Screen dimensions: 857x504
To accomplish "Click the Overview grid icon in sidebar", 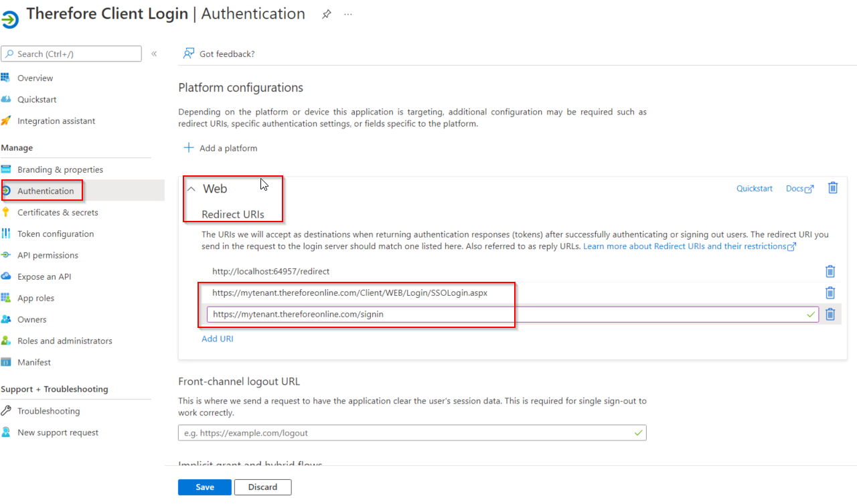I will click(6, 78).
